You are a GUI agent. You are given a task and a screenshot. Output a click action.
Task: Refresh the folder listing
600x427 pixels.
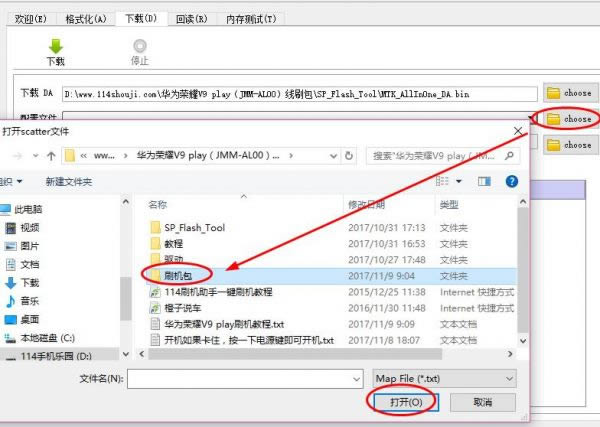[349, 156]
